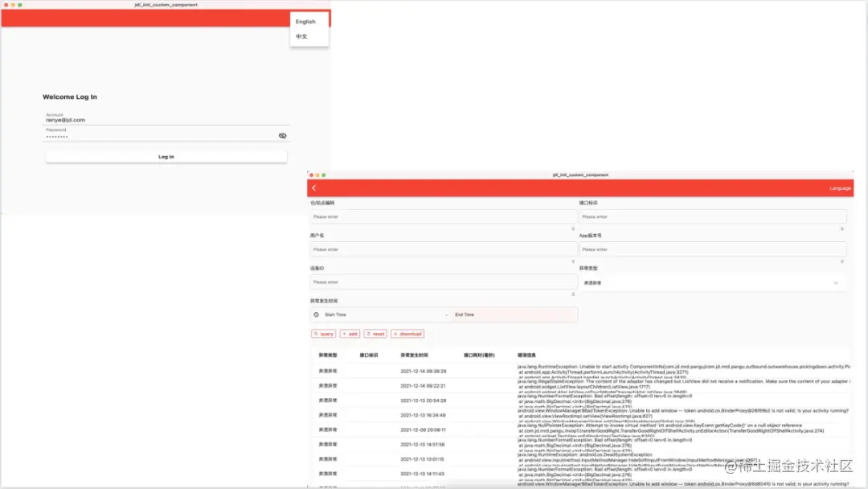Select row dated 2021-12-13 14:11:43
The height and width of the screenshot is (489, 868).
pyautogui.click(x=580, y=474)
